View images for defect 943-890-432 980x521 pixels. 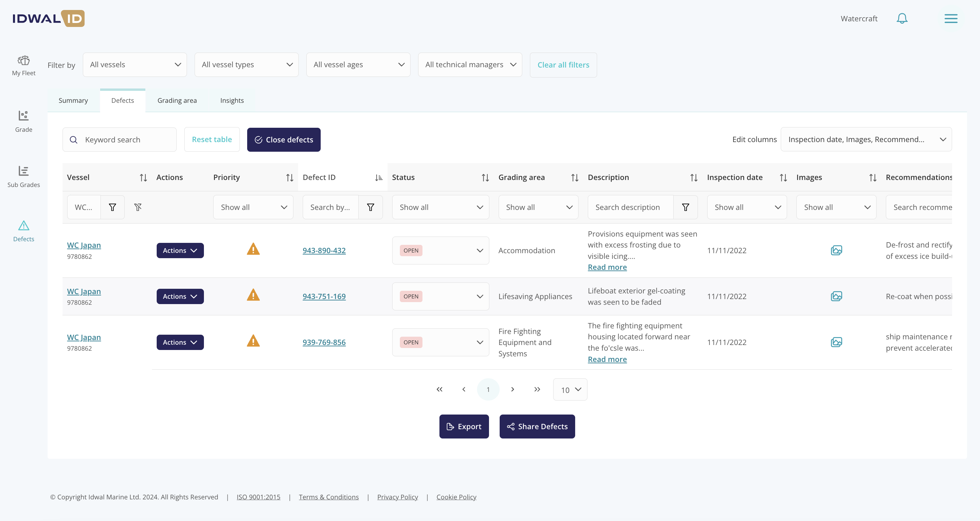tap(836, 251)
